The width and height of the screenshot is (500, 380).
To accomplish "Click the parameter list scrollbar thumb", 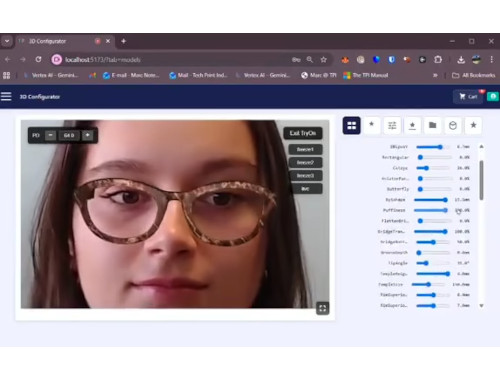I will pyautogui.click(x=481, y=180).
